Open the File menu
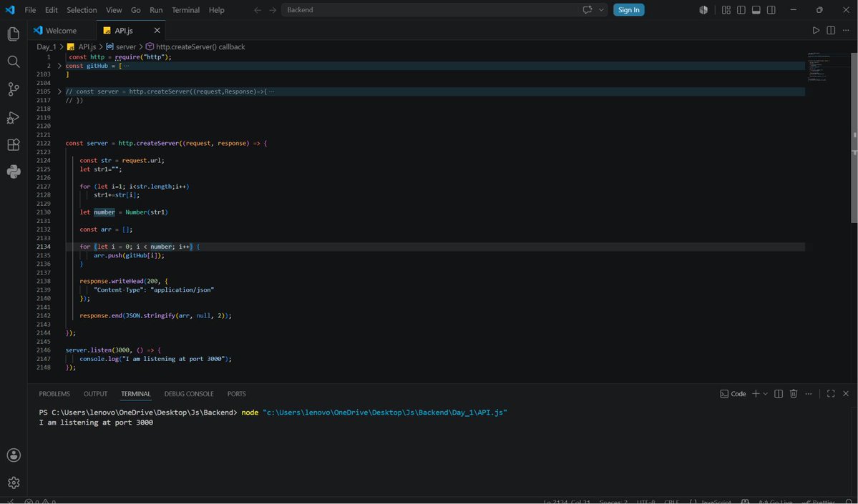The width and height of the screenshot is (858, 504). [30, 10]
